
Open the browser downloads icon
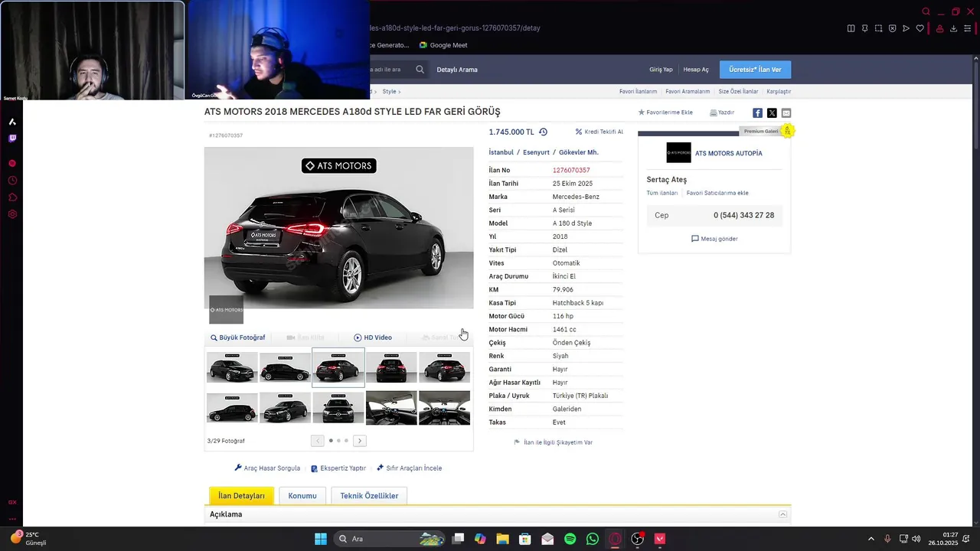[x=953, y=28]
